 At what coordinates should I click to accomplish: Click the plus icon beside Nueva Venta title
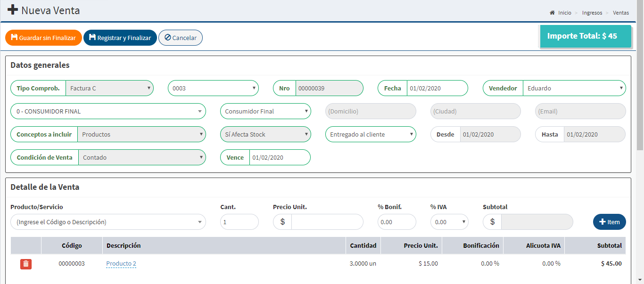[13, 10]
